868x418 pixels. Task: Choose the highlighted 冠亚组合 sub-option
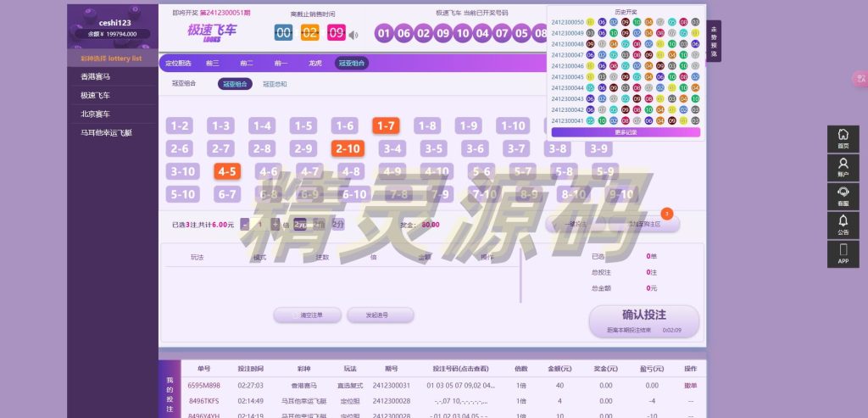pyautogui.click(x=235, y=84)
